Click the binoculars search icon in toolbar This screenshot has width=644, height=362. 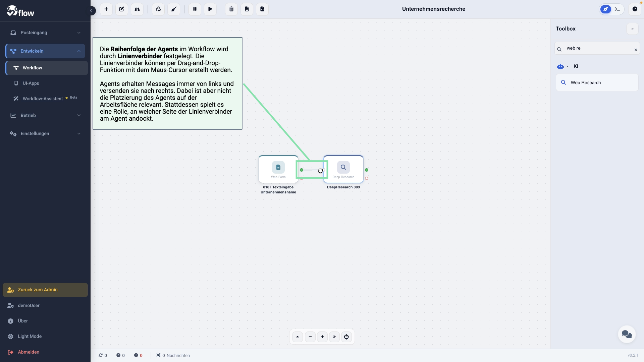click(x=137, y=9)
